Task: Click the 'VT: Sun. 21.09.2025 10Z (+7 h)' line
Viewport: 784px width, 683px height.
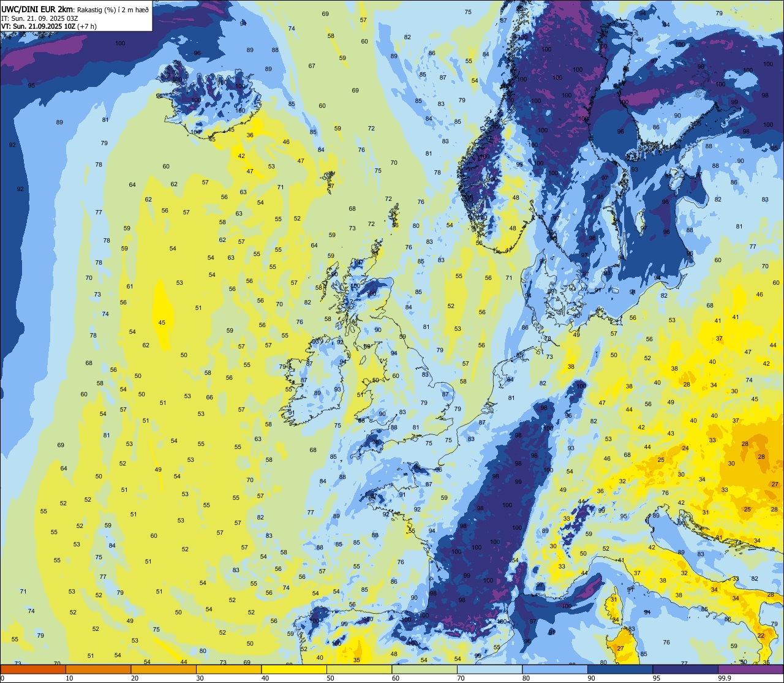Action: click(x=49, y=26)
